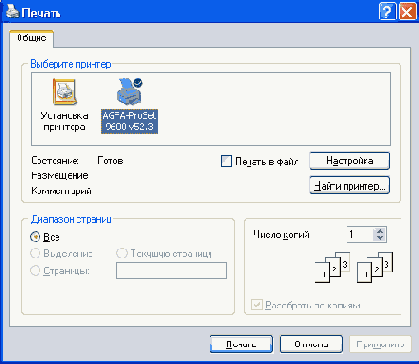Click the Печать button
This screenshot has width=419, height=364.
(x=241, y=344)
